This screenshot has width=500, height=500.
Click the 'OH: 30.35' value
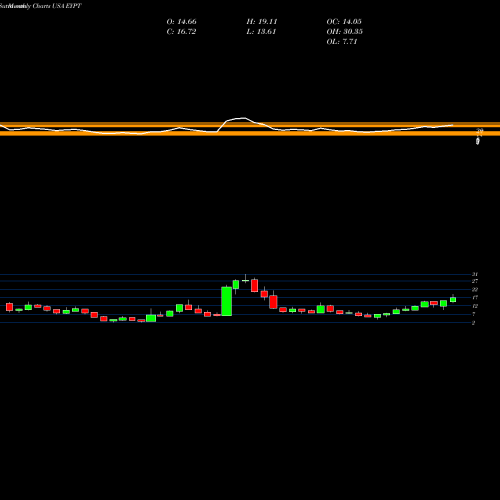click(x=344, y=32)
